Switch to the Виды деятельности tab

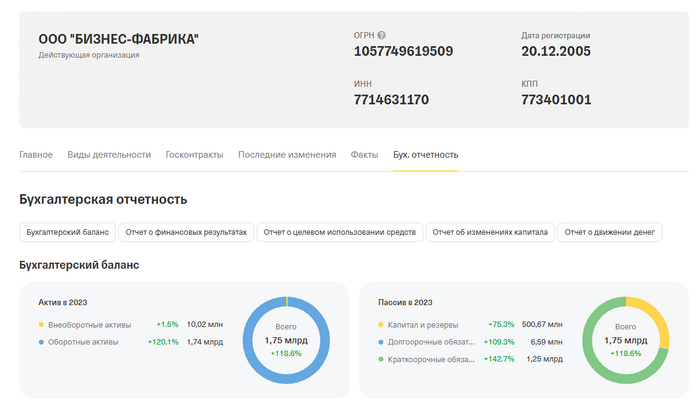(109, 155)
